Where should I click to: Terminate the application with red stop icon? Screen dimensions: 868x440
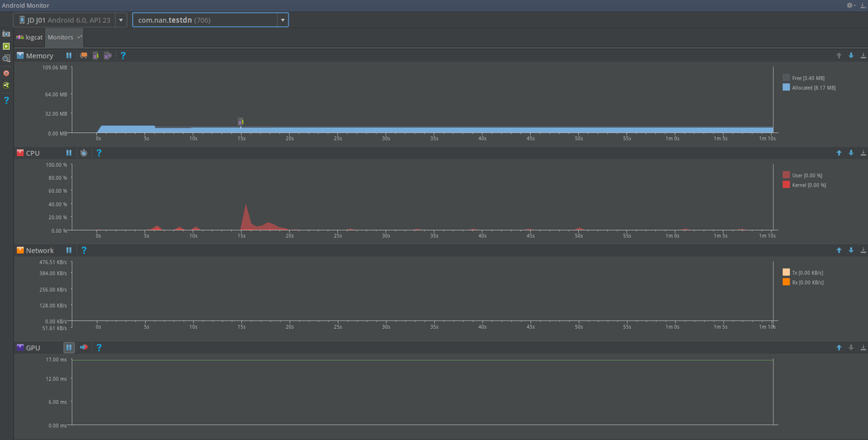[6, 73]
